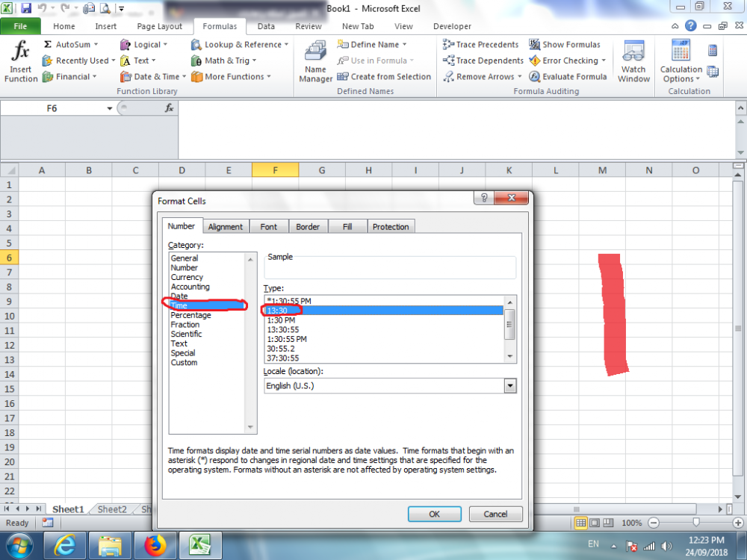Click Trace Dependents

[x=483, y=60]
